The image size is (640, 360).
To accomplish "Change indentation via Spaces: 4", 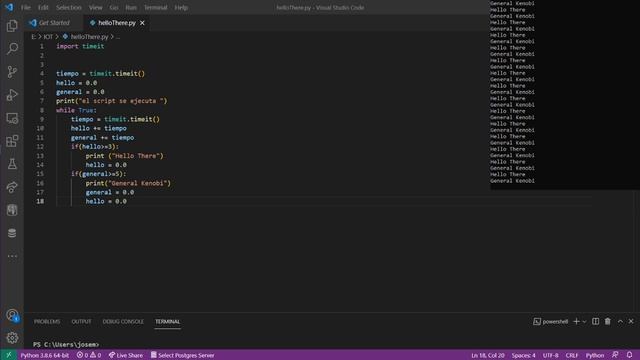I will point(523,355).
